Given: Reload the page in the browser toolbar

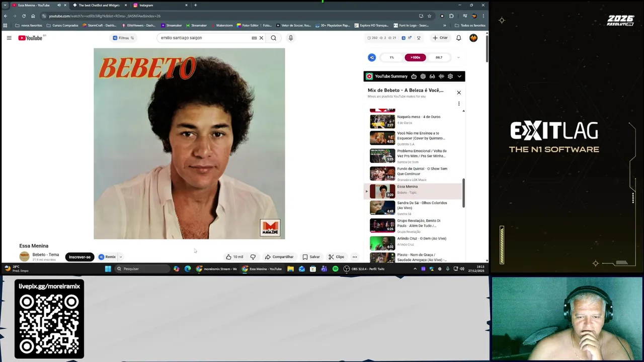Looking at the screenshot, I should point(24,16).
